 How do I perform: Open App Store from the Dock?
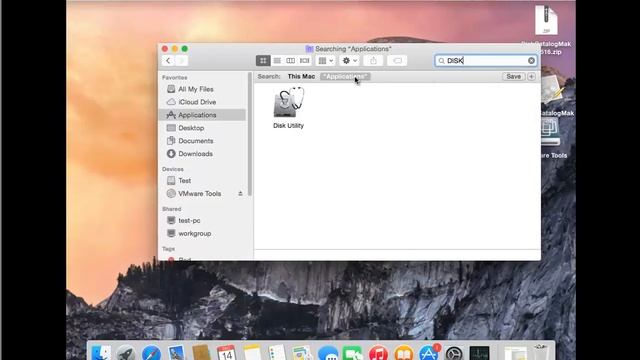point(429,353)
